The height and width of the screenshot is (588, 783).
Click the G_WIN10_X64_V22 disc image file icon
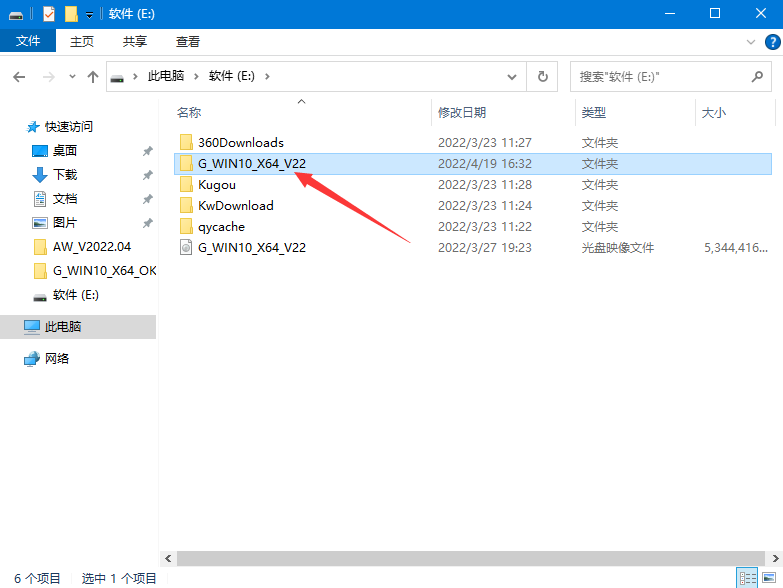coord(186,247)
